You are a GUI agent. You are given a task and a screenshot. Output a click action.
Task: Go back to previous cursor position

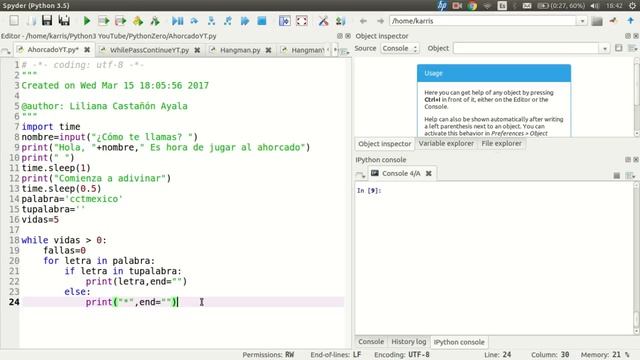pos(363,21)
